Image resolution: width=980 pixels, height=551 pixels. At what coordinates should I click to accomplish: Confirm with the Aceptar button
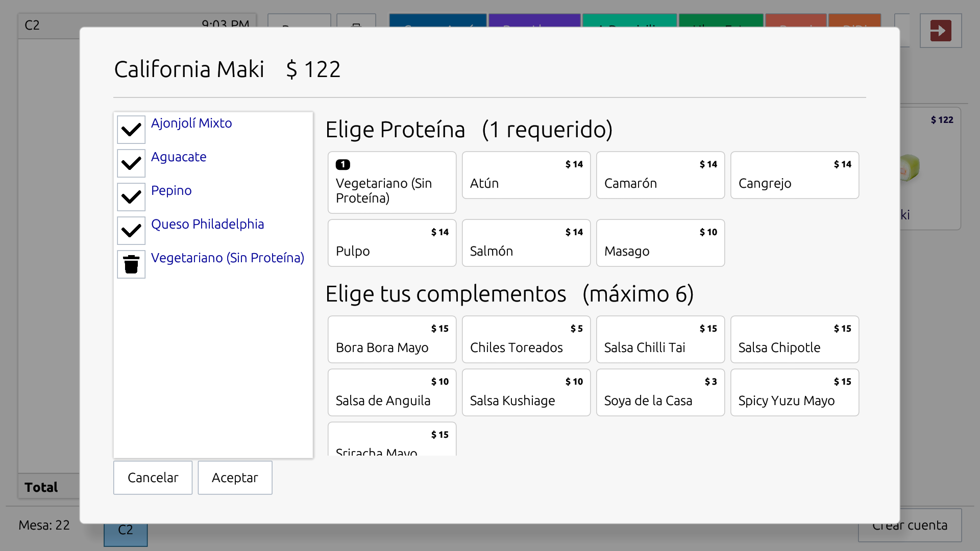click(235, 478)
